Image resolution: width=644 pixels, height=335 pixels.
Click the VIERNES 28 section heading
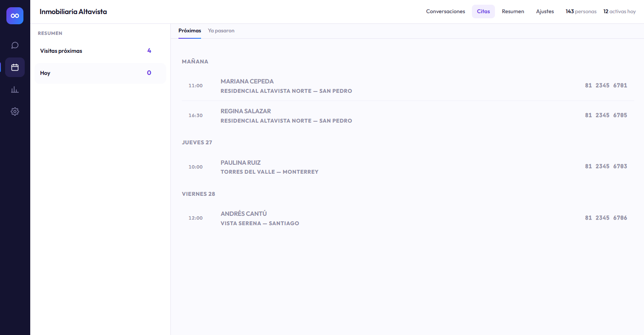[198, 194]
